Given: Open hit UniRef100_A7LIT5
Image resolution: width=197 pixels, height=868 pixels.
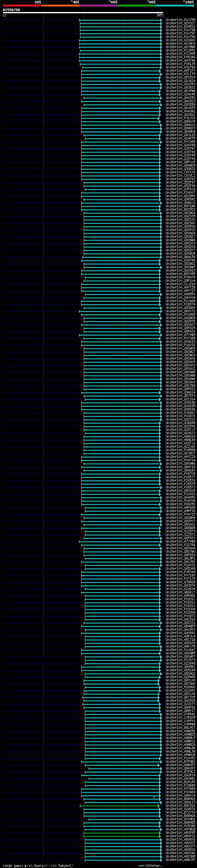Looking at the screenshot, I should (180, 74).
